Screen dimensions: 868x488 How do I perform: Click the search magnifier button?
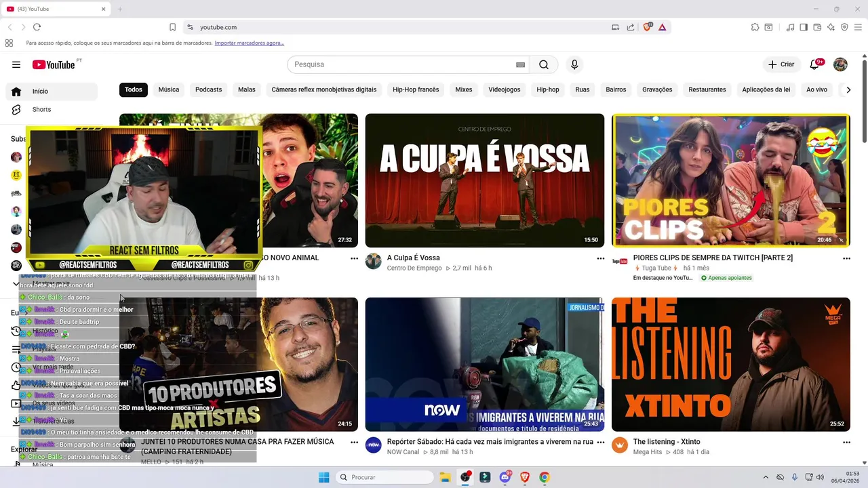point(544,64)
